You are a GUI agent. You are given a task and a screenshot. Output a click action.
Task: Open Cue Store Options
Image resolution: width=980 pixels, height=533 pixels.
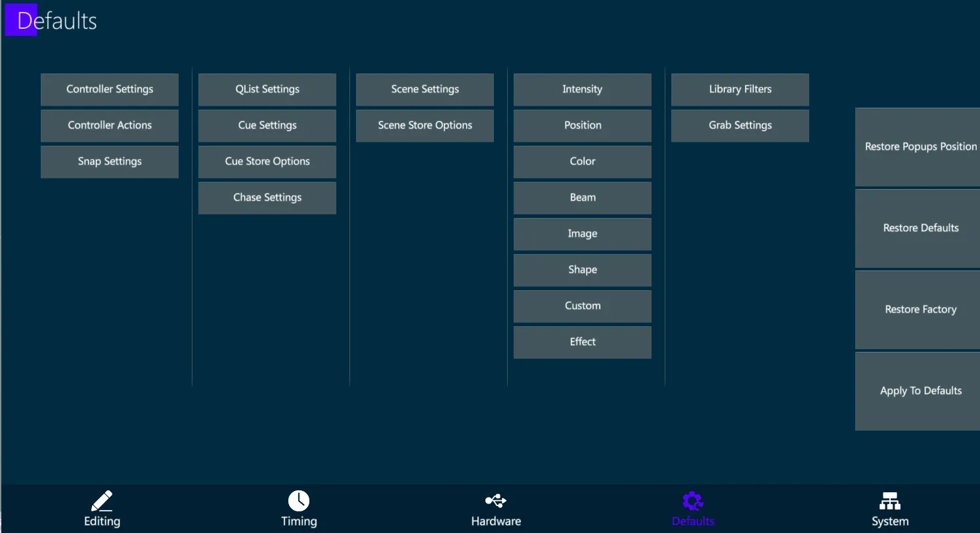267,161
